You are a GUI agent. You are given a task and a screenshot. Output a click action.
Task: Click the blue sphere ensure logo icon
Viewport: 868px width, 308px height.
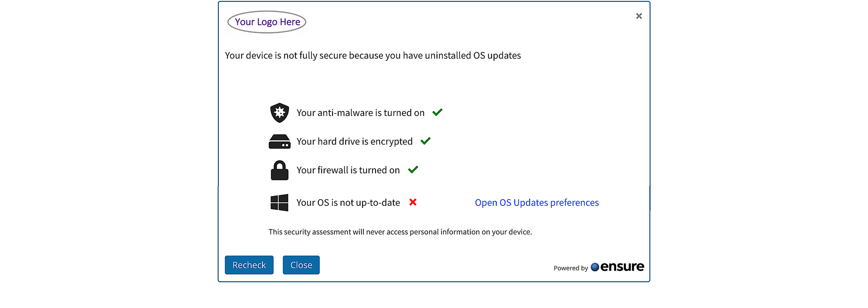click(x=595, y=267)
